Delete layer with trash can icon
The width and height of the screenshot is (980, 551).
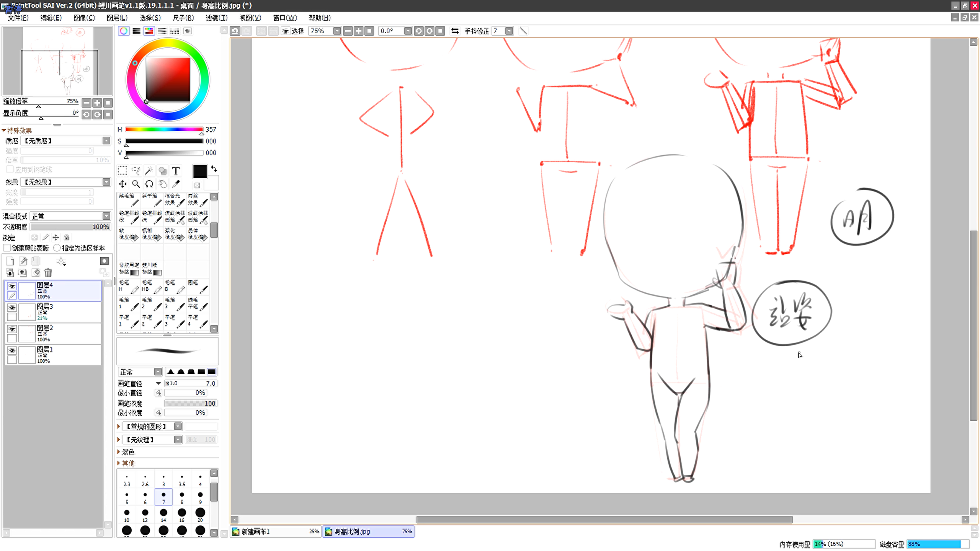48,273
